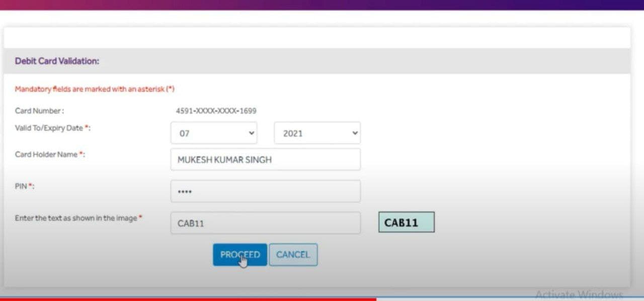Click the Card Holder Name input field
The image size is (644, 301).
pyautogui.click(x=265, y=160)
